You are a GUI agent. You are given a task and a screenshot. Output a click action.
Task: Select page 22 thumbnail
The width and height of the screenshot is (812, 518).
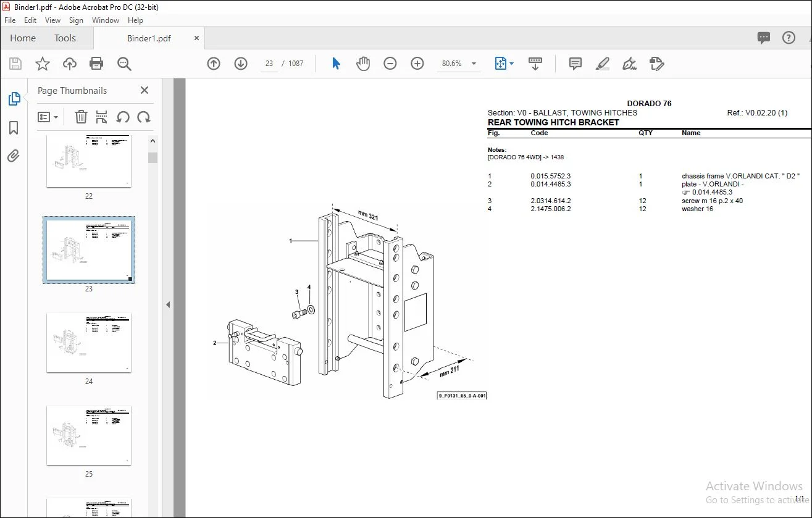[89, 161]
